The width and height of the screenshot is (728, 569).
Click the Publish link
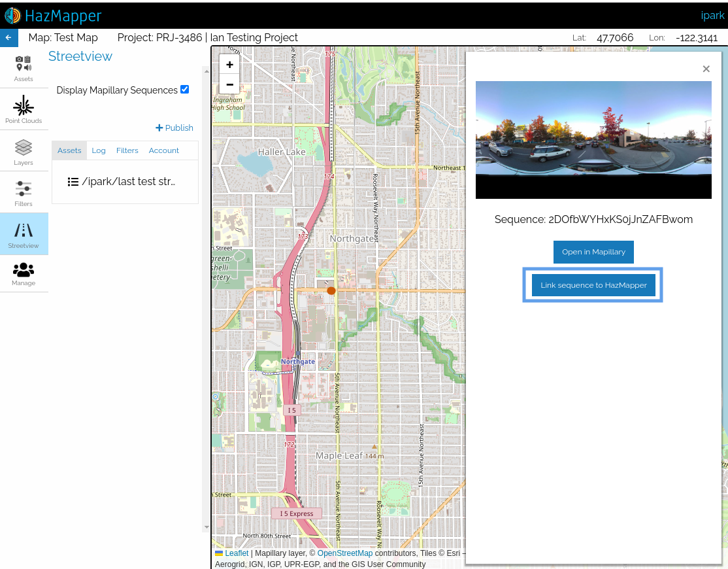[174, 128]
